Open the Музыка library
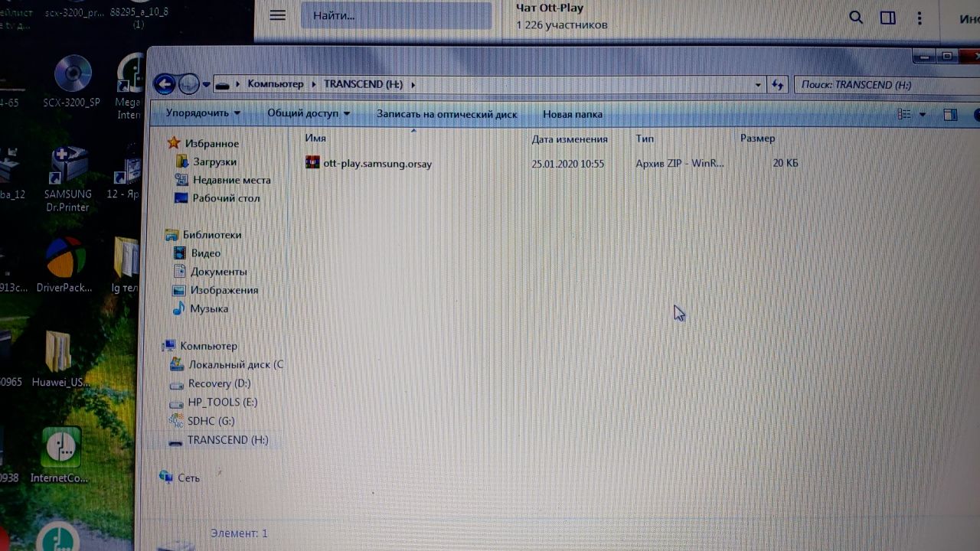Image resolution: width=980 pixels, height=551 pixels. pyautogui.click(x=208, y=308)
